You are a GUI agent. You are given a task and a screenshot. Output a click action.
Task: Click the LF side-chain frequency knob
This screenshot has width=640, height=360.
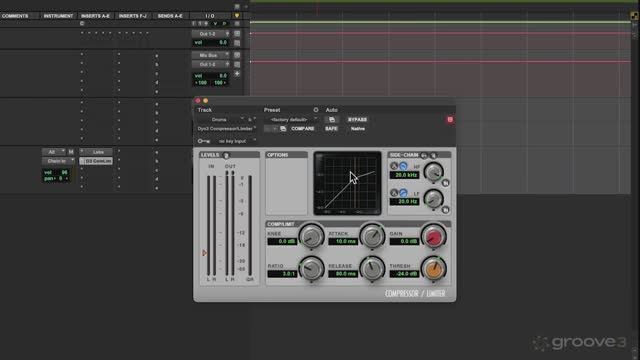click(433, 198)
